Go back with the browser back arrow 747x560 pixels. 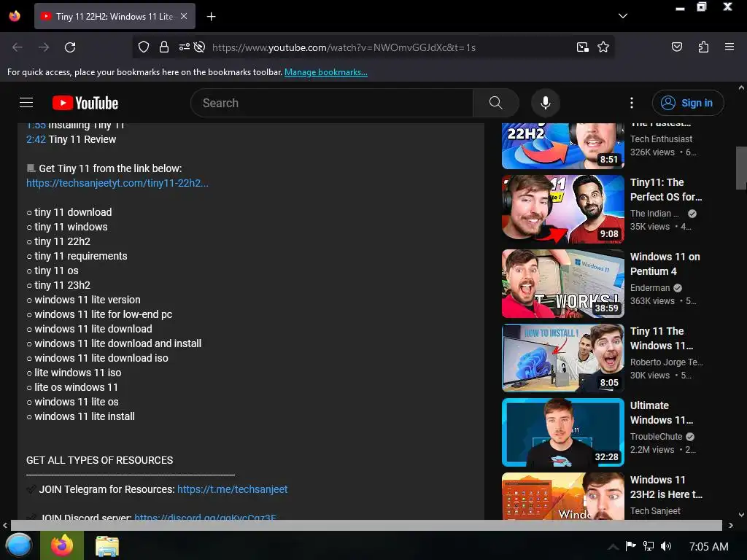click(18, 47)
